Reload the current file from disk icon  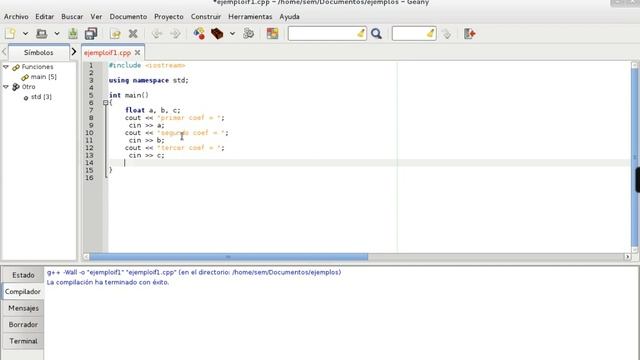115,34
